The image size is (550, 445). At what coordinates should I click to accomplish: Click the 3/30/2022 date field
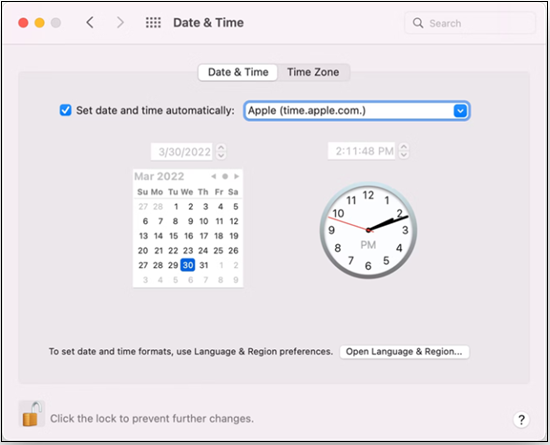pyautogui.click(x=182, y=152)
